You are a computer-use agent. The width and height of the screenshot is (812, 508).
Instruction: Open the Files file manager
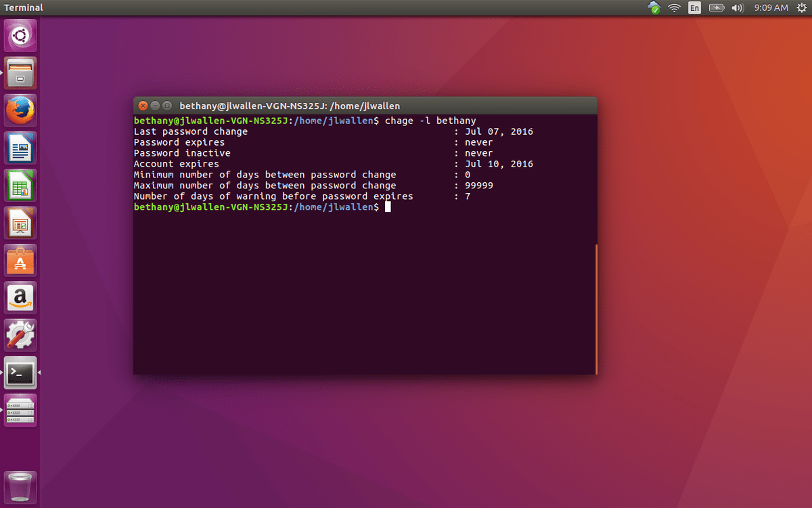coord(20,72)
